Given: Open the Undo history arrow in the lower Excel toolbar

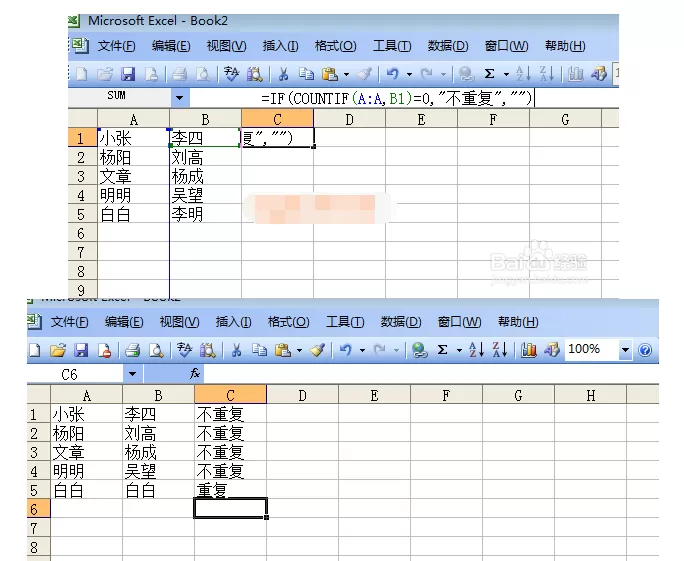Looking at the screenshot, I should [x=362, y=350].
